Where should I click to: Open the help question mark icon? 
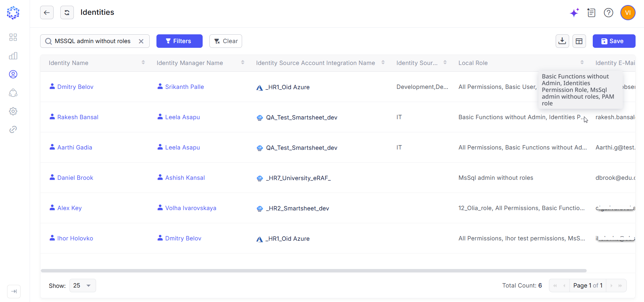609,13
